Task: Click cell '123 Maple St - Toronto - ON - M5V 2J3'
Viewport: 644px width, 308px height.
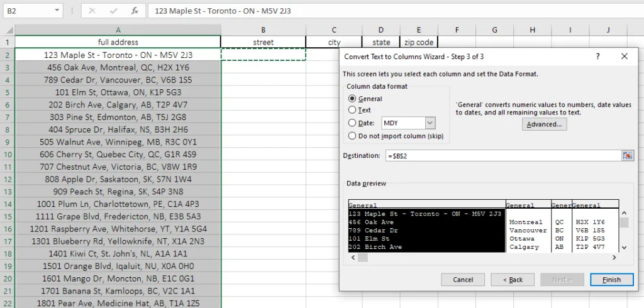Action: [118, 55]
